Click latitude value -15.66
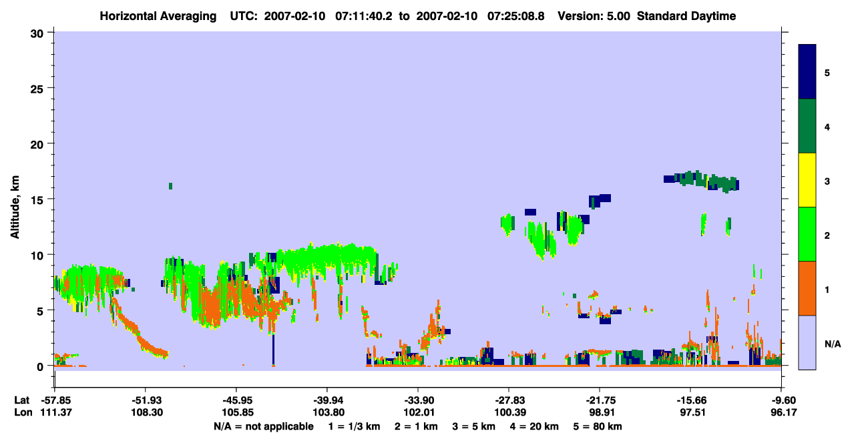This screenshot has height=445, width=868. pos(690,400)
